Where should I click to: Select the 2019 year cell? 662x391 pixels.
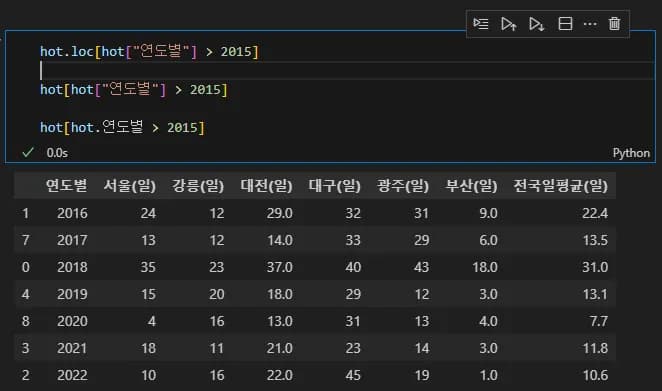coord(72,294)
